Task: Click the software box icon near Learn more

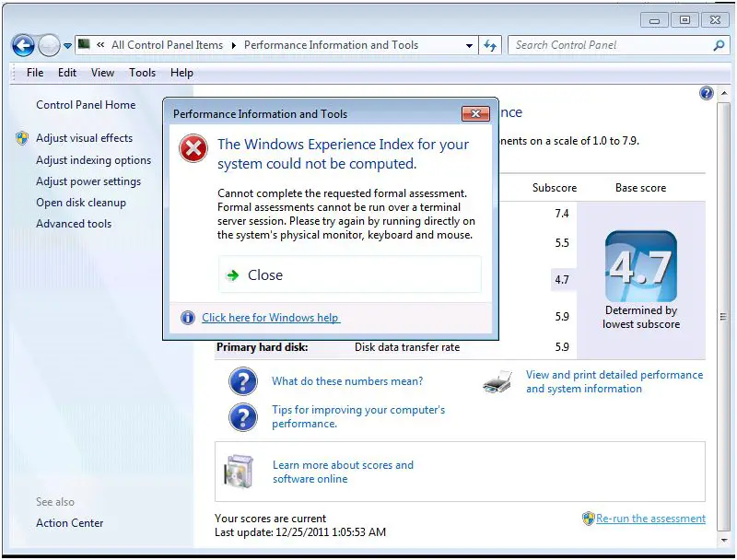Action: pos(239,472)
